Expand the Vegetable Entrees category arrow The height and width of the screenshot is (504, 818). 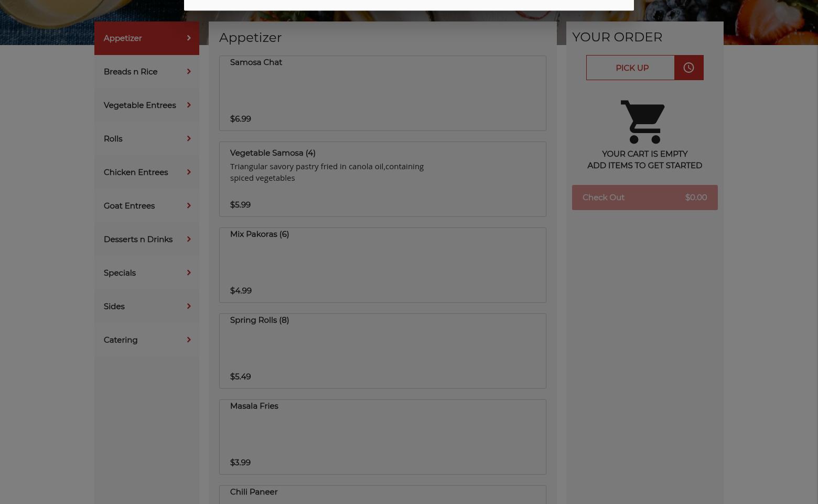[x=189, y=105]
